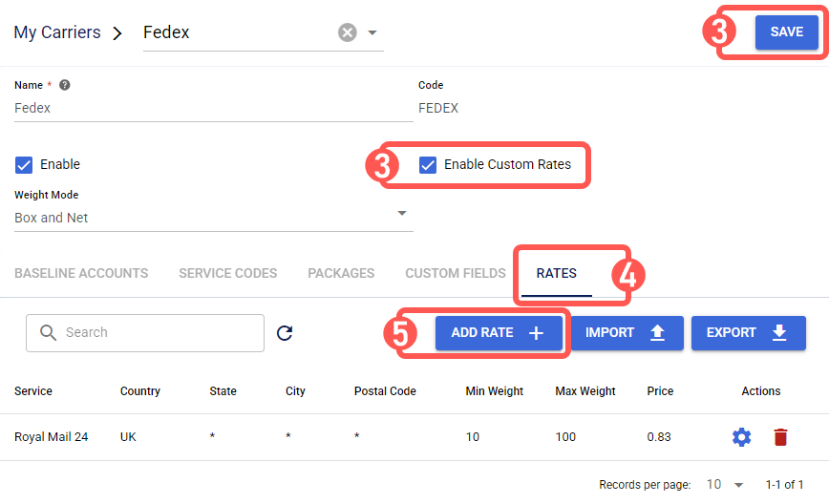Click the City column header
The height and width of the screenshot is (504, 829).
(295, 391)
